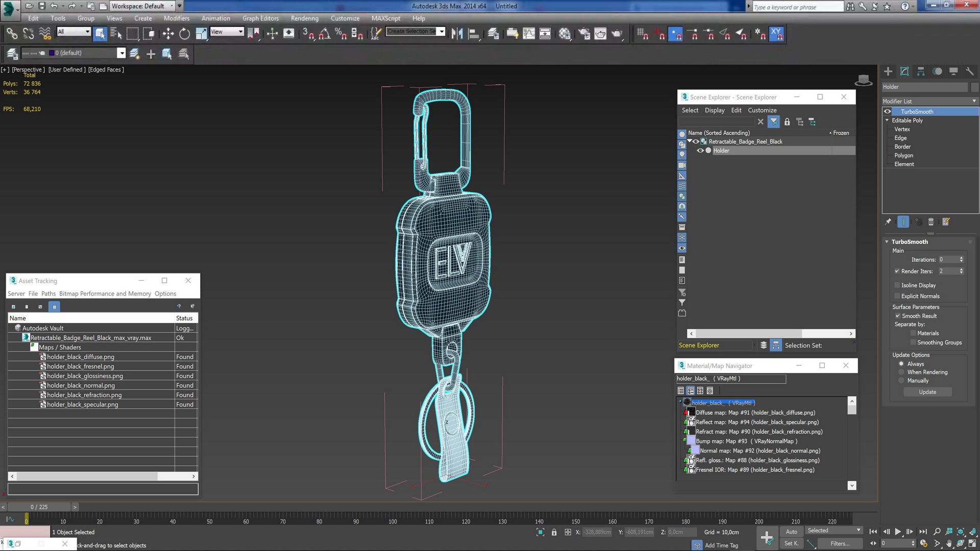Open the Utilities wrench panel icon

pyautogui.click(x=970, y=71)
